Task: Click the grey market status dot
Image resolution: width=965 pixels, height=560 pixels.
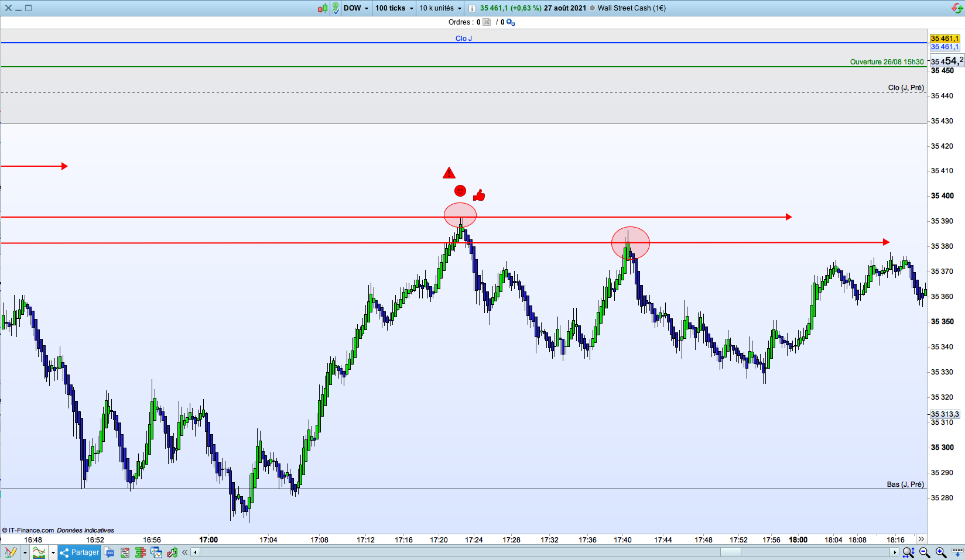Action: [x=592, y=8]
